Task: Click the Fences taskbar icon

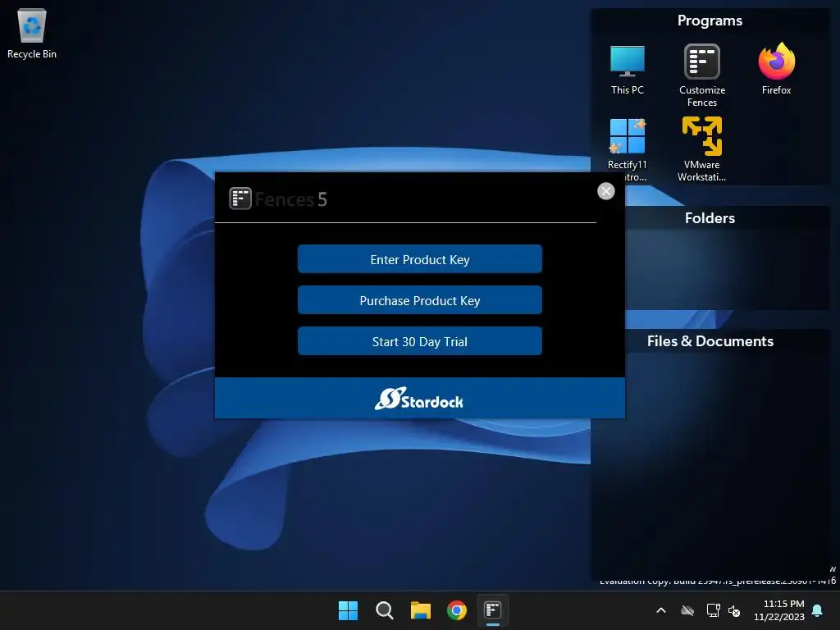Action: (x=493, y=610)
